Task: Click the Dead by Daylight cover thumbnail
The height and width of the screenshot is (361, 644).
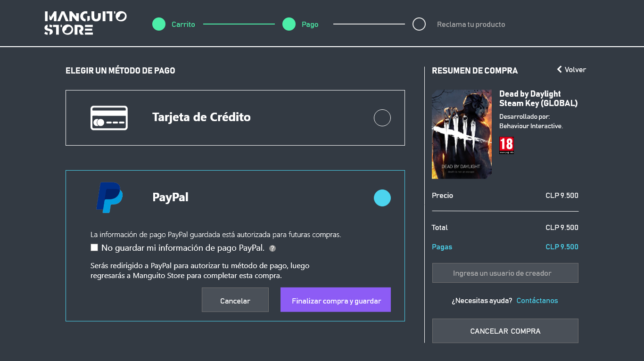Action: click(x=462, y=134)
